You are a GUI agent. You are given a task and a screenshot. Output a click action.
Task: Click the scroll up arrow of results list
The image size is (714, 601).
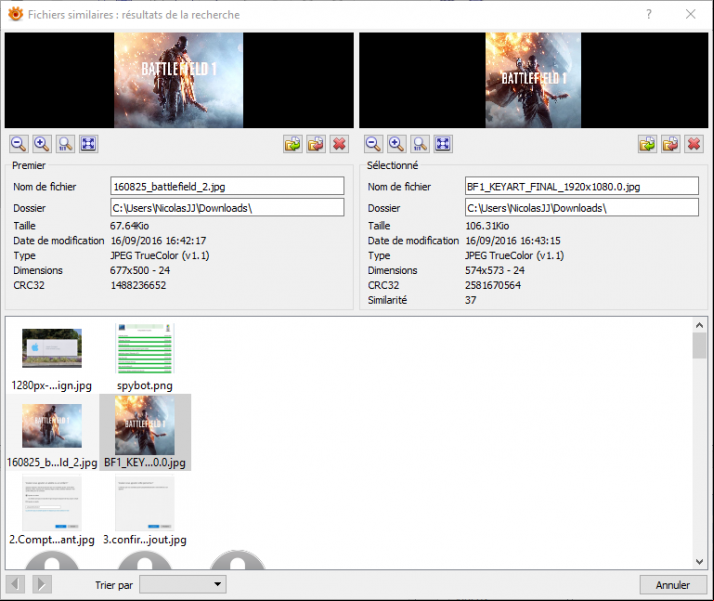pyautogui.click(x=699, y=325)
